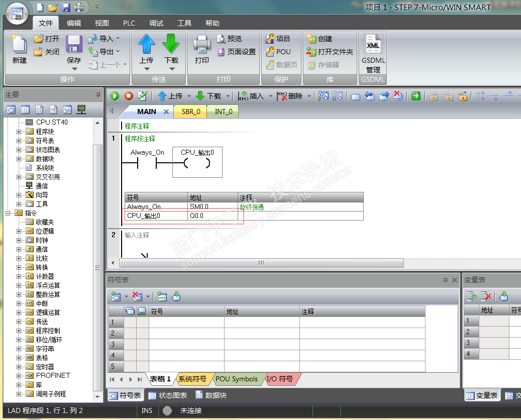
Task: Click the symbol table icon in project toolbar
Action: (x=11, y=110)
